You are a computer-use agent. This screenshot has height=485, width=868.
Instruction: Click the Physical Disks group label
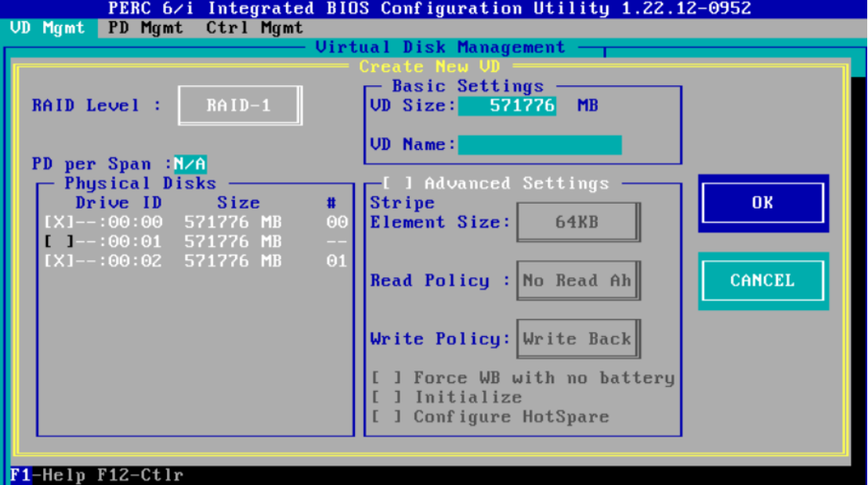point(140,183)
